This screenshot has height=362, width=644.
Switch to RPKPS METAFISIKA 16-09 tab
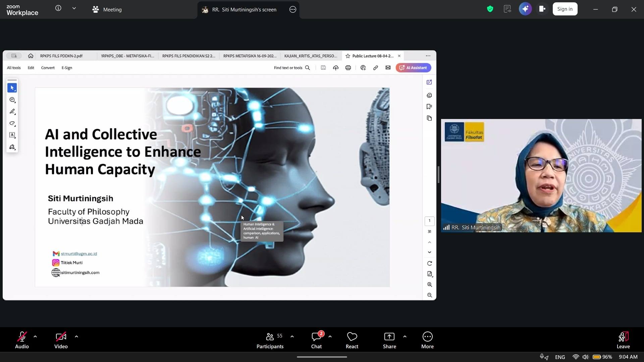click(250, 56)
